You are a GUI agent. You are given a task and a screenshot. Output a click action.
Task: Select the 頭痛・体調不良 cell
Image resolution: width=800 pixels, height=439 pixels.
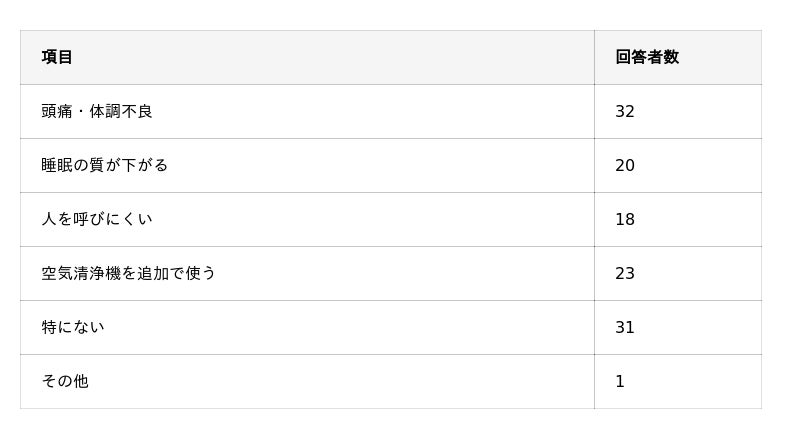click(x=97, y=111)
